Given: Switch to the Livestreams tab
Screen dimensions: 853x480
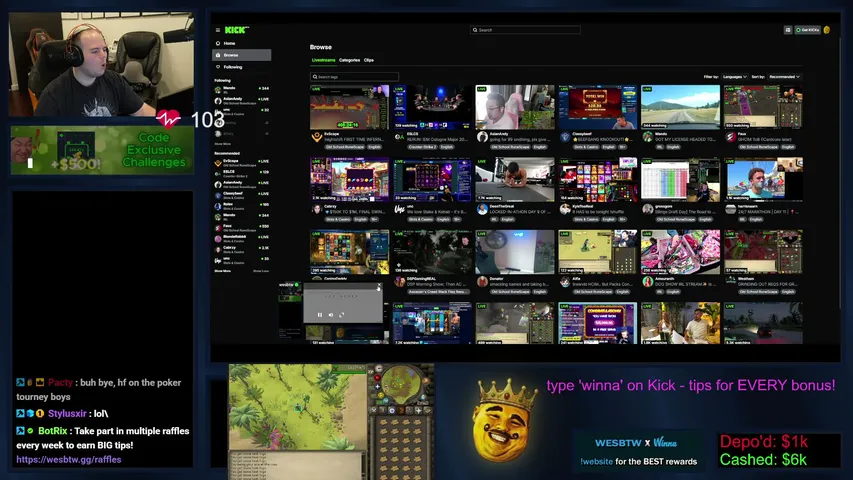Looking at the screenshot, I should pyautogui.click(x=323, y=60).
